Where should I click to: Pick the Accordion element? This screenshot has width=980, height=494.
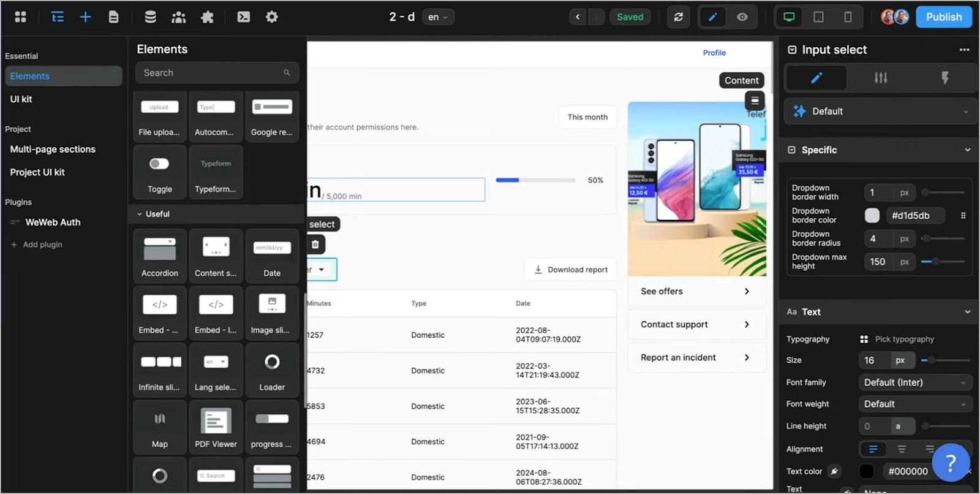(160, 256)
